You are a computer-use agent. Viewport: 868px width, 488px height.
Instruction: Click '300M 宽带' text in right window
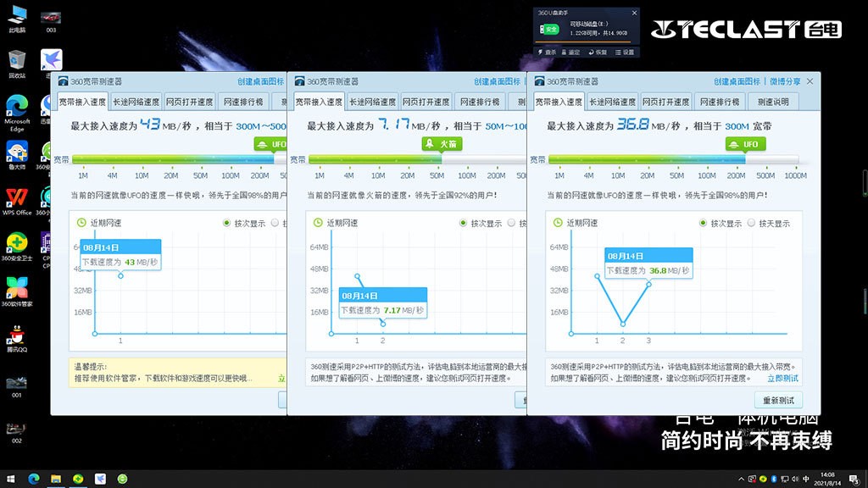point(748,126)
